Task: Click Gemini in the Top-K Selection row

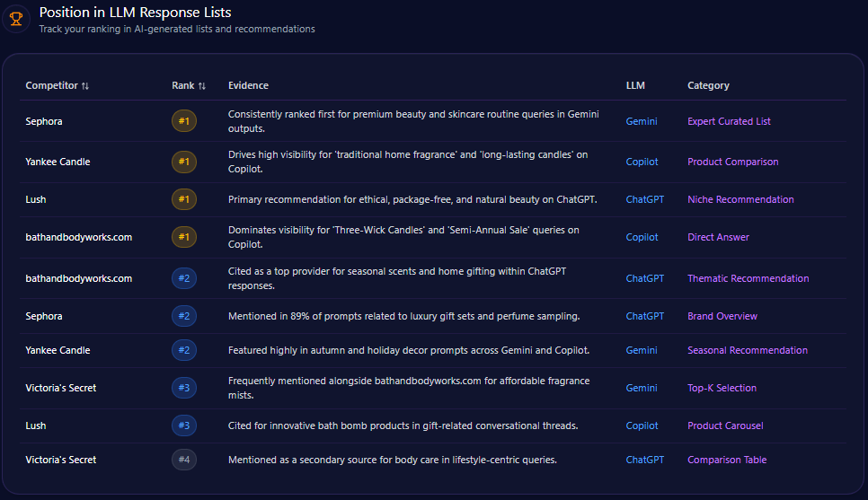Action: click(x=642, y=388)
